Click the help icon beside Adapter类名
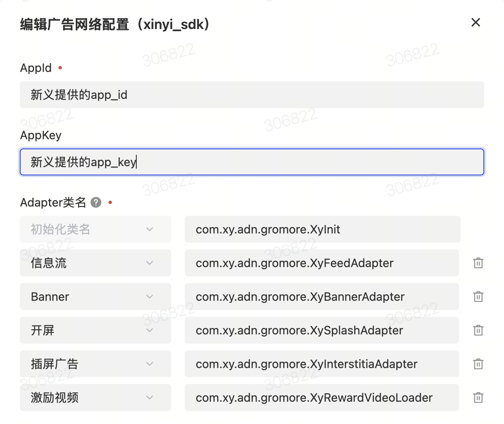The height and width of the screenshot is (424, 504). 96,203
